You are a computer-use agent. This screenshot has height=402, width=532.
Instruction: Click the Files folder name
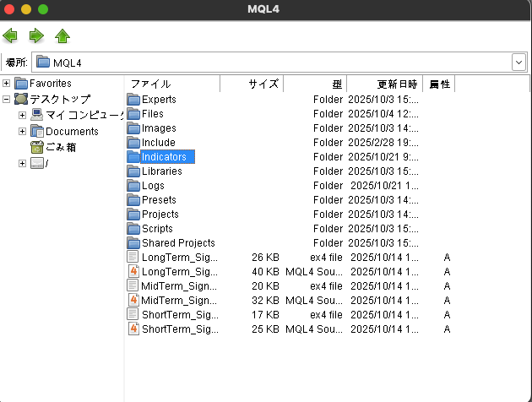(152, 114)
